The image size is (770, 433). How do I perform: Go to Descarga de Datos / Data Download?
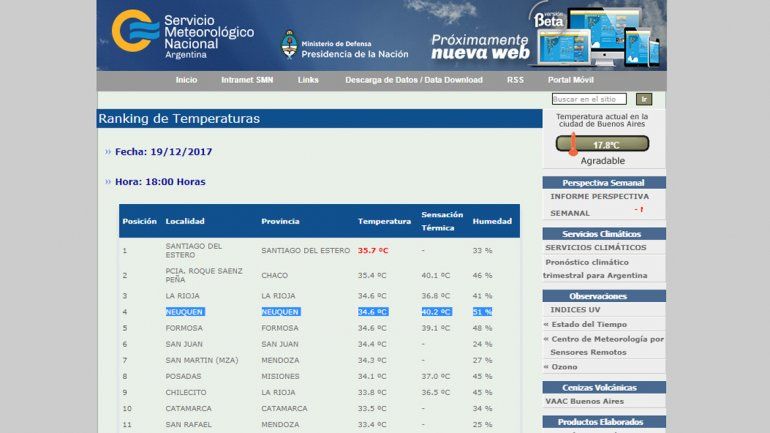413,80
